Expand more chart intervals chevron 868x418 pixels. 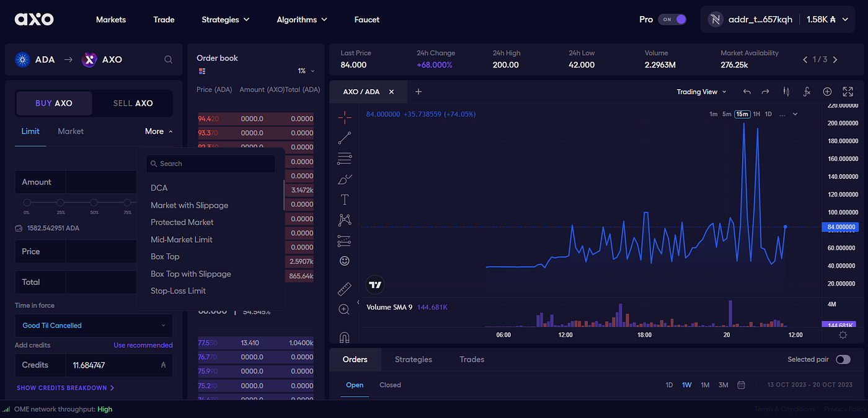(795, 114)
